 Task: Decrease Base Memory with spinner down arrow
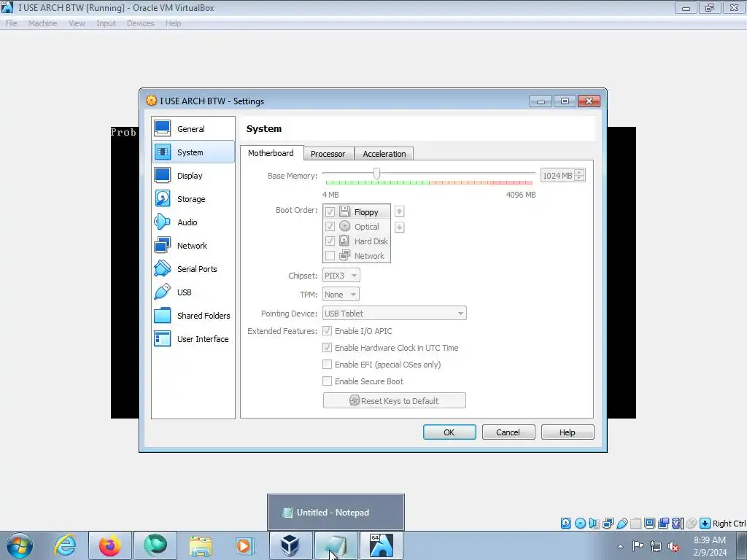(579, 179)
